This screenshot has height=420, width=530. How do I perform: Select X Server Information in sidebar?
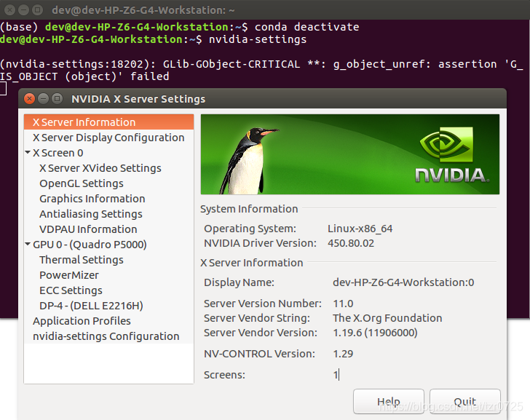pyautogui.click(x=108, y=122)
